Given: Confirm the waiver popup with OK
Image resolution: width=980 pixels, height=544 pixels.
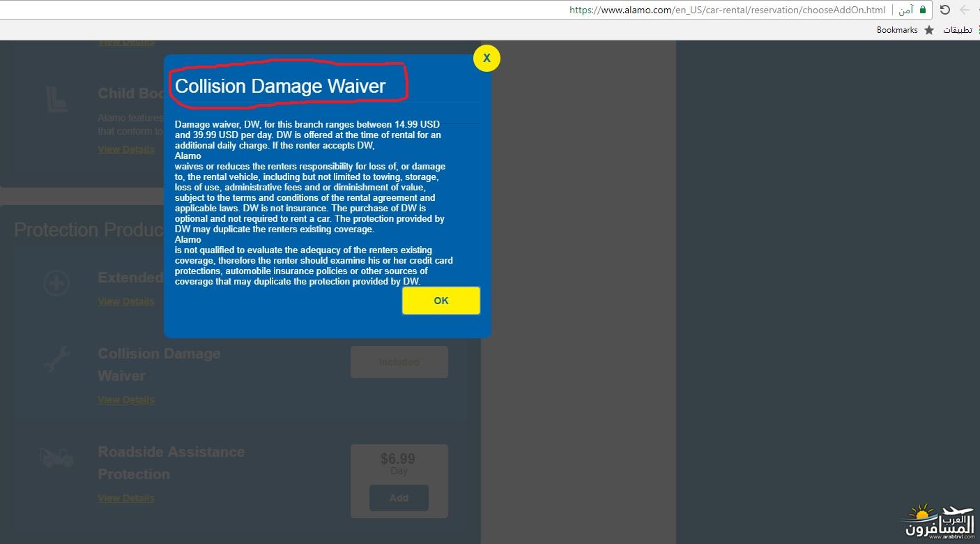Looking at the screenshot, I should coord(441,301).
